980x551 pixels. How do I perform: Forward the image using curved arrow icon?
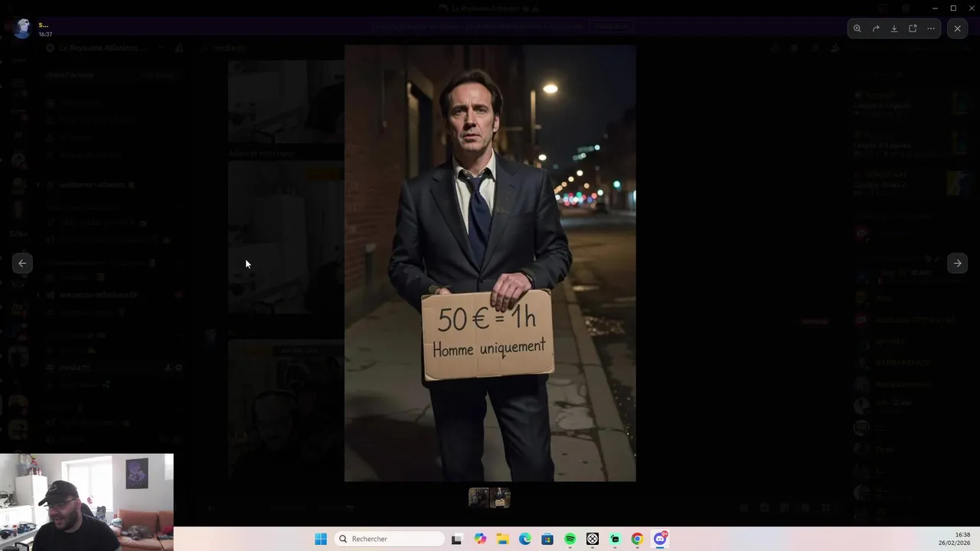click(876, 28)
